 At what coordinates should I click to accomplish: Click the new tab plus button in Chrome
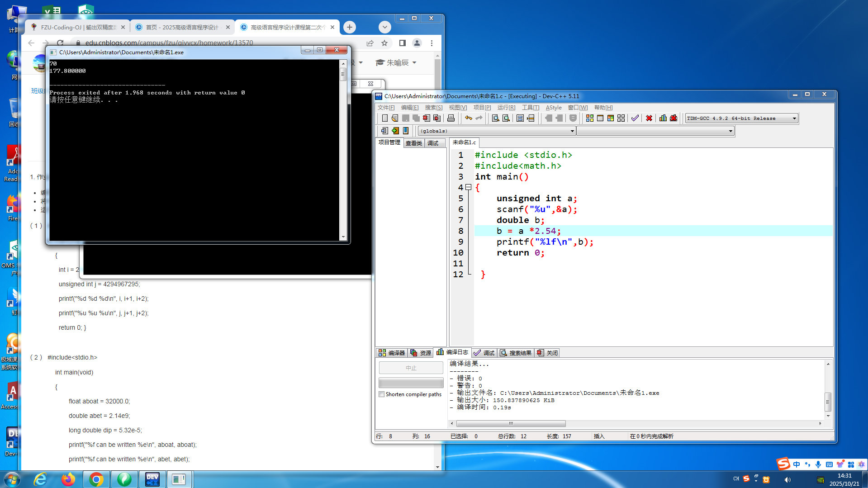pyautogui.click(x=350, y=27)
